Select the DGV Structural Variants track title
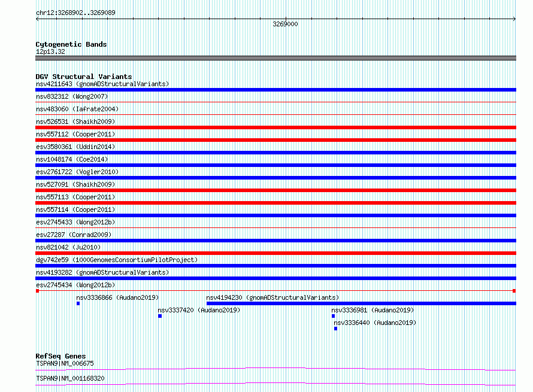 point(84,77)
